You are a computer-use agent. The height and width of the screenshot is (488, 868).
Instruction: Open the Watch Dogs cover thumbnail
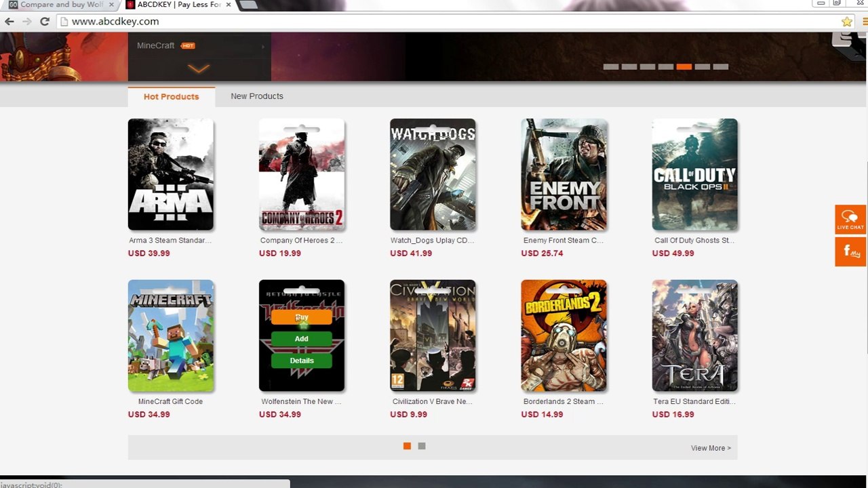[433, 175]
